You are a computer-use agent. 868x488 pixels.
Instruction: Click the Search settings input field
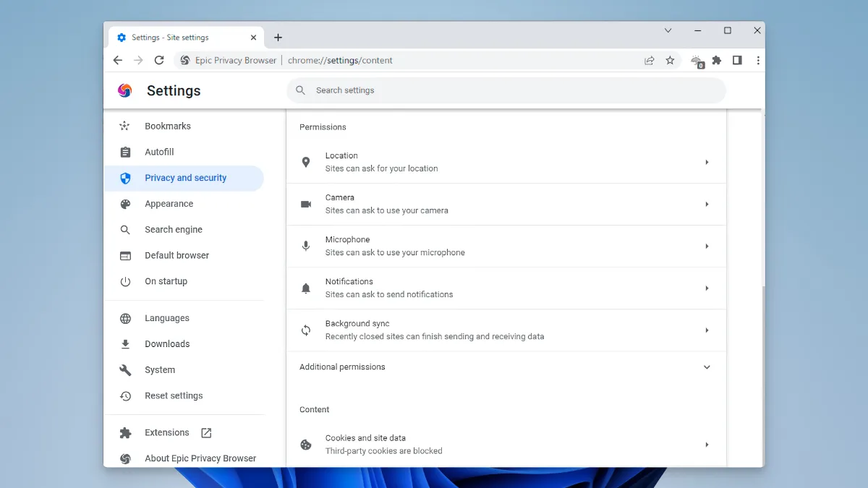click(x=506, y=90)
